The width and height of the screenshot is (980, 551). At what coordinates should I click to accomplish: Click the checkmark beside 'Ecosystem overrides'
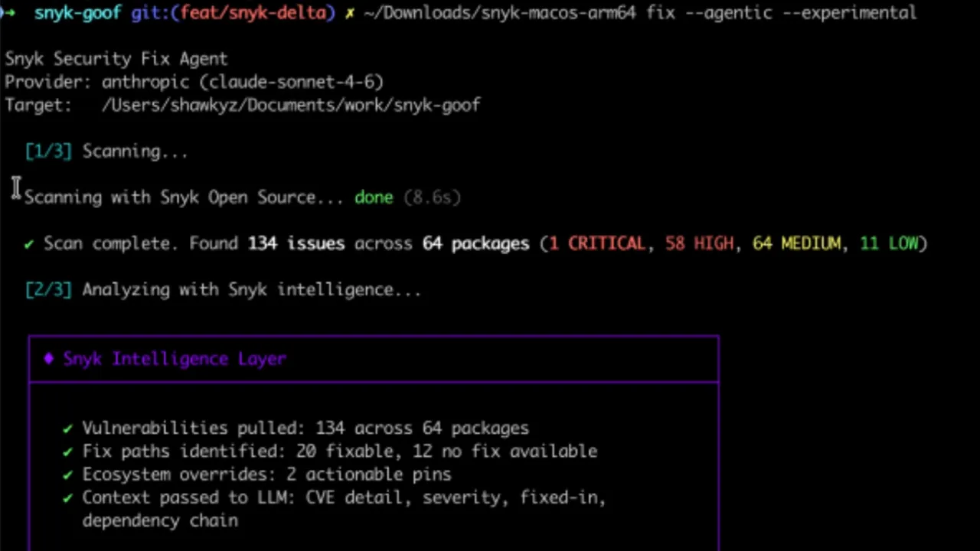(68, 474)
